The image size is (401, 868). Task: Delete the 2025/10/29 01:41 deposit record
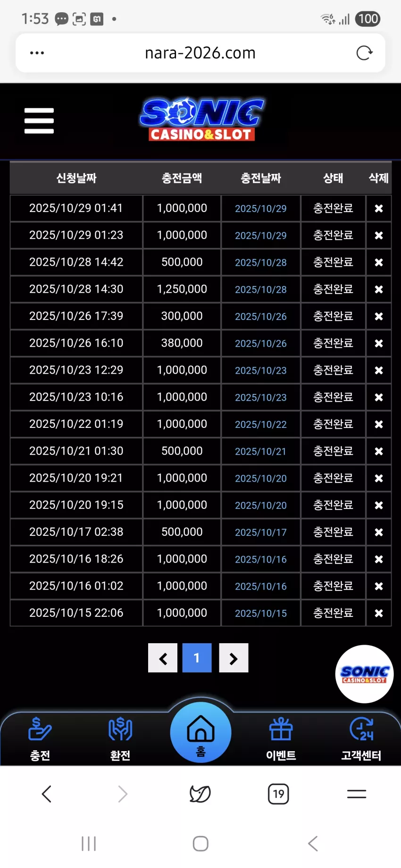(379, 208)
